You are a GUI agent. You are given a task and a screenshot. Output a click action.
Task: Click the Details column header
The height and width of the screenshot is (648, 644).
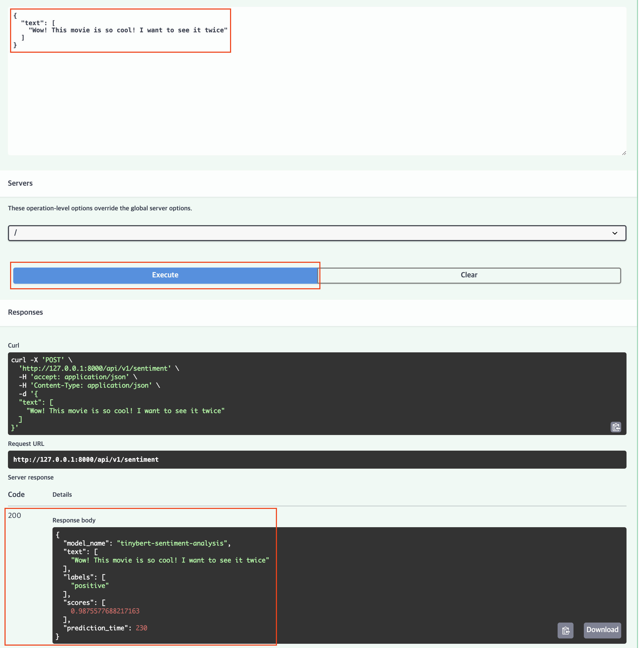(62, 495)
